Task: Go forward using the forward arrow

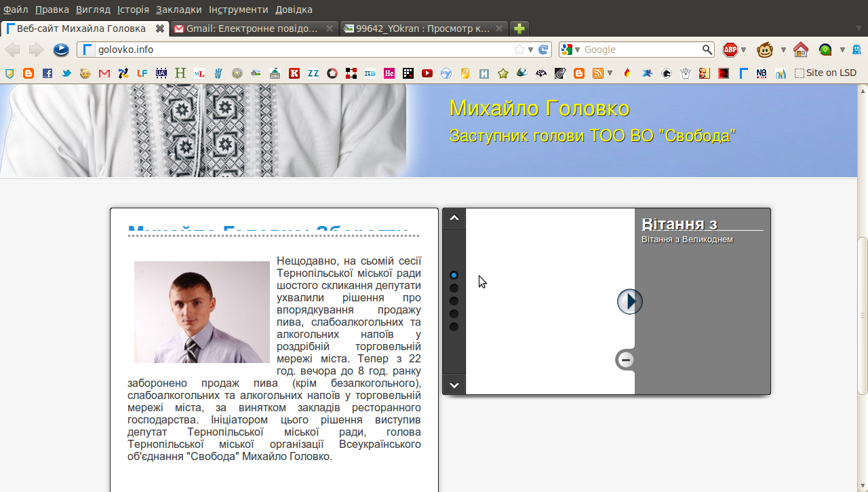Action: coord(36,50)
